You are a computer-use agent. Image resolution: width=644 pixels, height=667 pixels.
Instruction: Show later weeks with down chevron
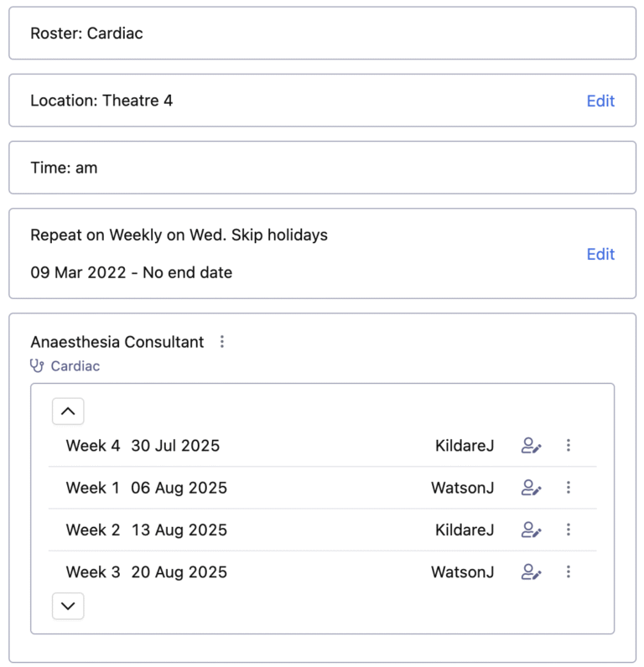coord(69,606)
